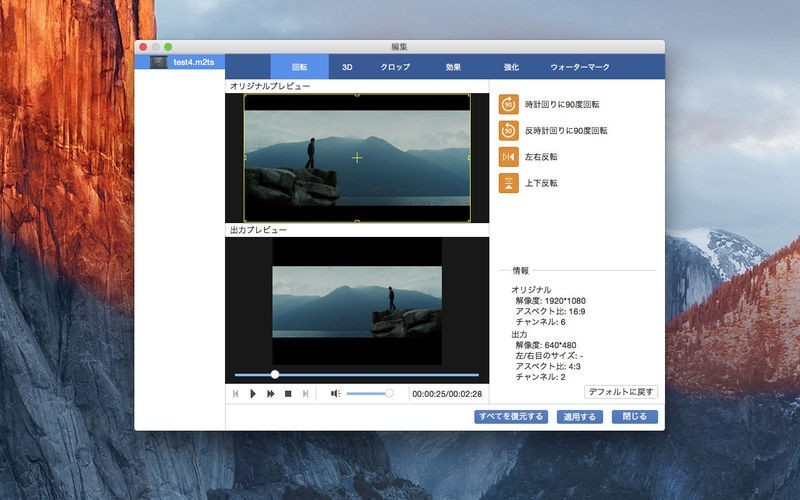The width and height of the screenshot is (800, 500).
Task: Open the 3D tab
Action: (347, 67)
